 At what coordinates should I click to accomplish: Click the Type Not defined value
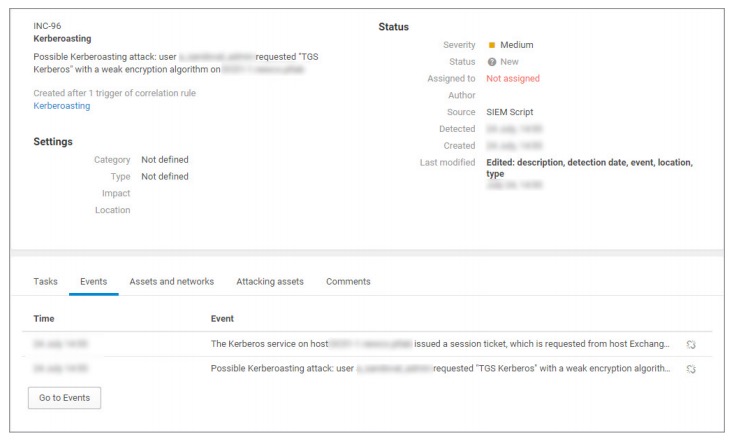point(165,177)
